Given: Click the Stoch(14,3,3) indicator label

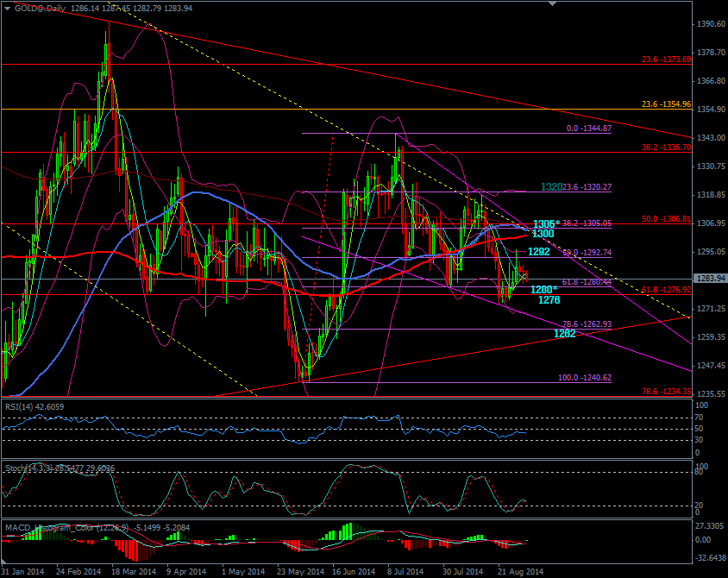Looking at the screenshot, I should [60, 468].
